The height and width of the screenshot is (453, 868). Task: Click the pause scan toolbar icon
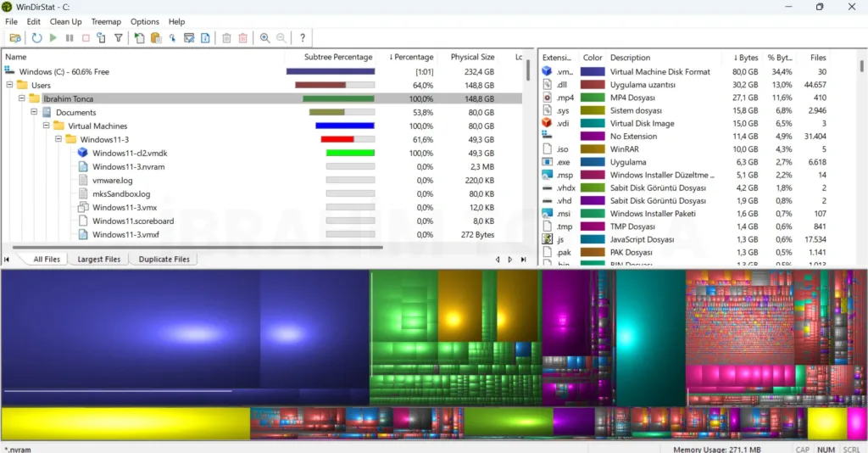(x=70, y=37)
